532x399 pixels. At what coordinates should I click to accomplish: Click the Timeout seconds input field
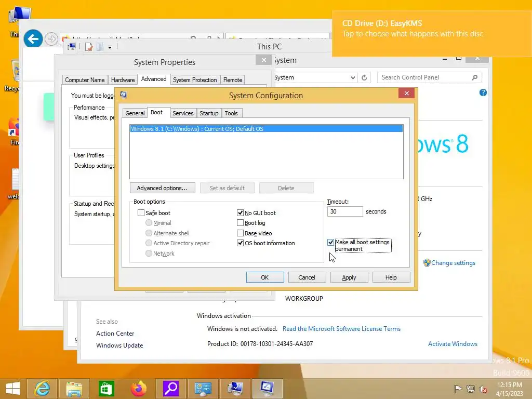345,211
